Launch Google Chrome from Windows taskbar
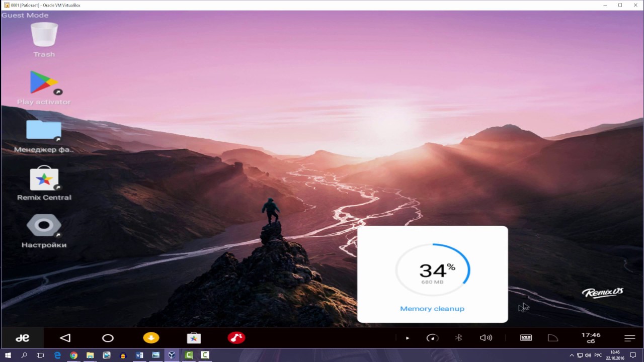This screenshot has height=362, width=644. 74,355
